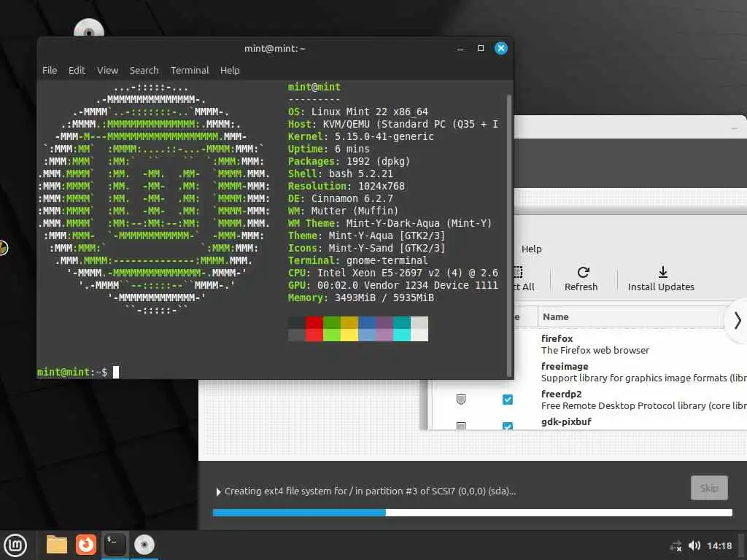Click the Skip button in installer
747x560 pixels.
[709, 488]
